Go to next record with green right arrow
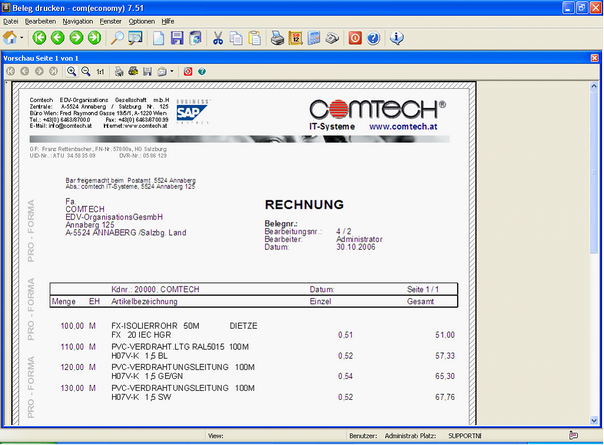The image size is (604, 445). (76, 38)
